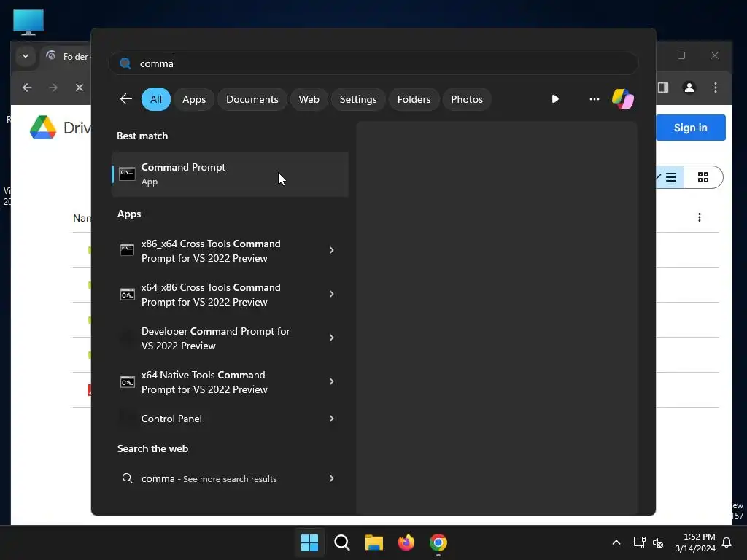Open Drive column options three-dot menu

coord(699,217)
